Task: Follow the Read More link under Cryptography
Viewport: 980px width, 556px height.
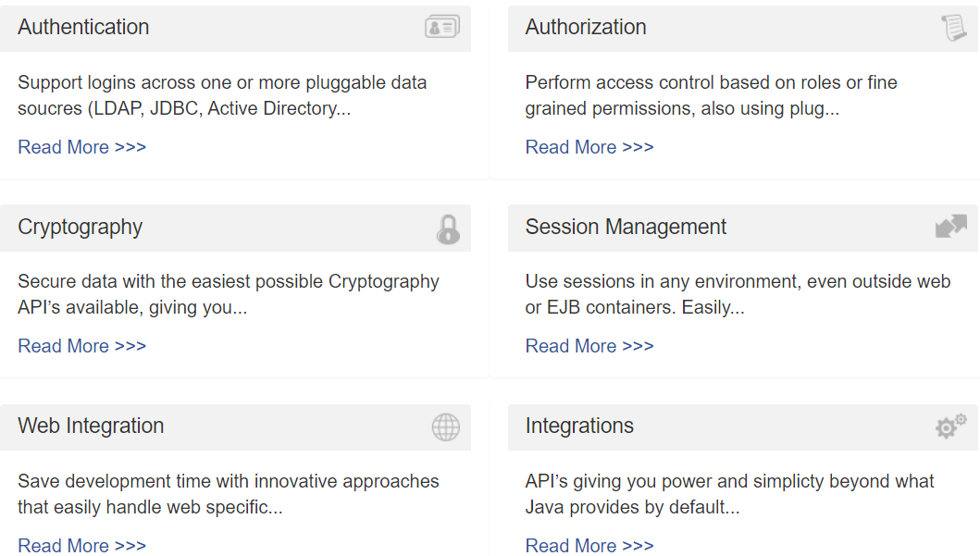Action: coord(81,346)
